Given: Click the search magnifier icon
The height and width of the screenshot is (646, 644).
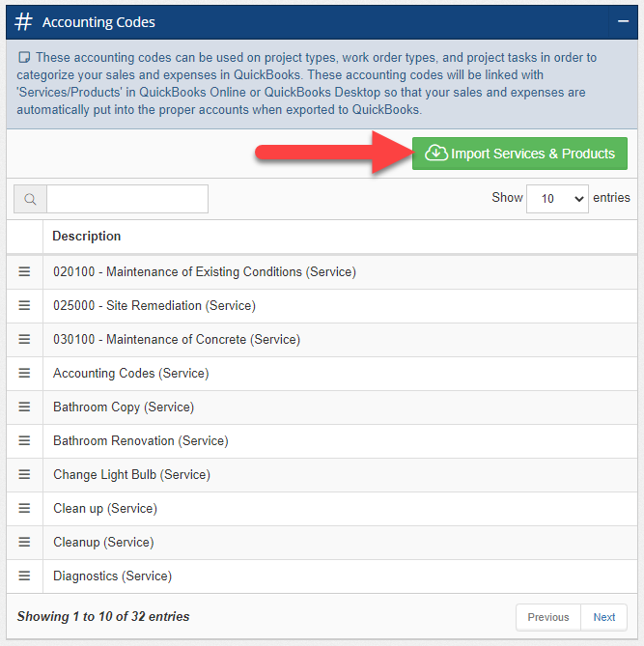Looking at the screenshot, I should 30,199.
